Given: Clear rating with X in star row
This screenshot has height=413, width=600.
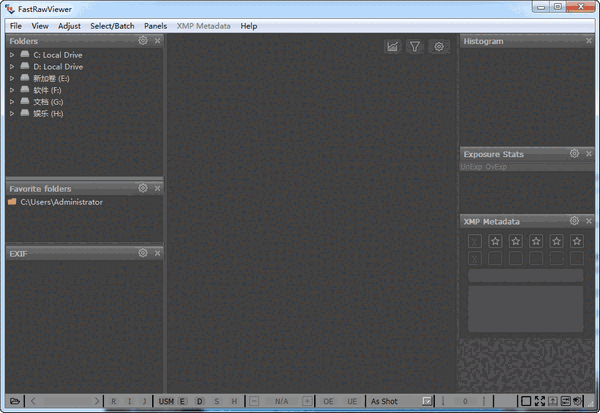Looking at the screenshot, I should [474, 241].
